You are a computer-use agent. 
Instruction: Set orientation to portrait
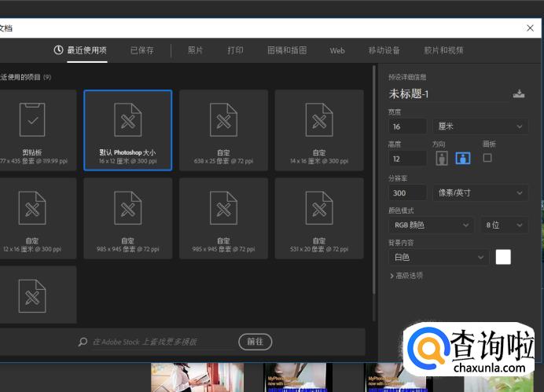(x=442, y=158)
